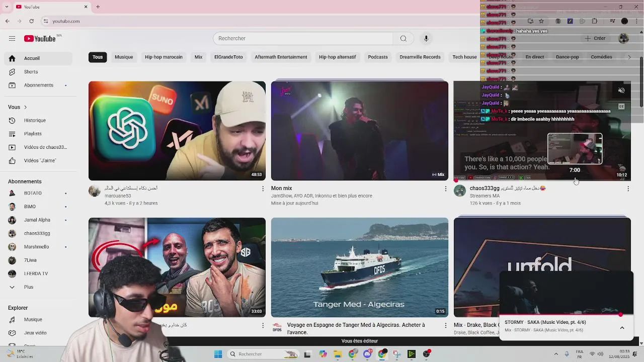Image resolution: width=644 pixels, height=362 pixels.
Task: Open a new browser tab
Action: click(x=98, y=7)
